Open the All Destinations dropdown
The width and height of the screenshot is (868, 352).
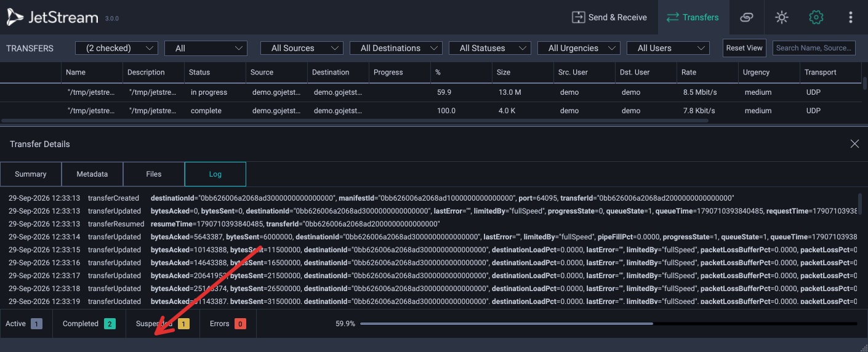[x=396, y=48]
